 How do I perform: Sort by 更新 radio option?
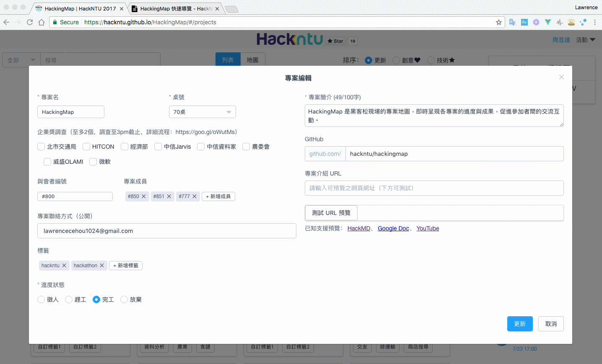pos(368,60)
